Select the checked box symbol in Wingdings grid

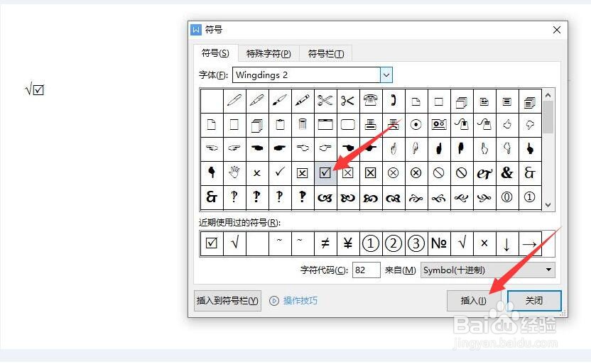coord(325,173)
